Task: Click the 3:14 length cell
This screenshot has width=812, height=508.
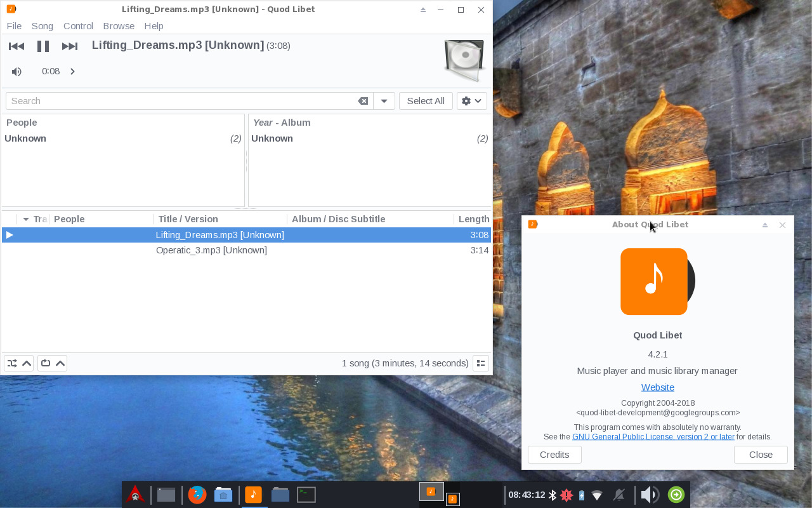Action: click(480, 250)
